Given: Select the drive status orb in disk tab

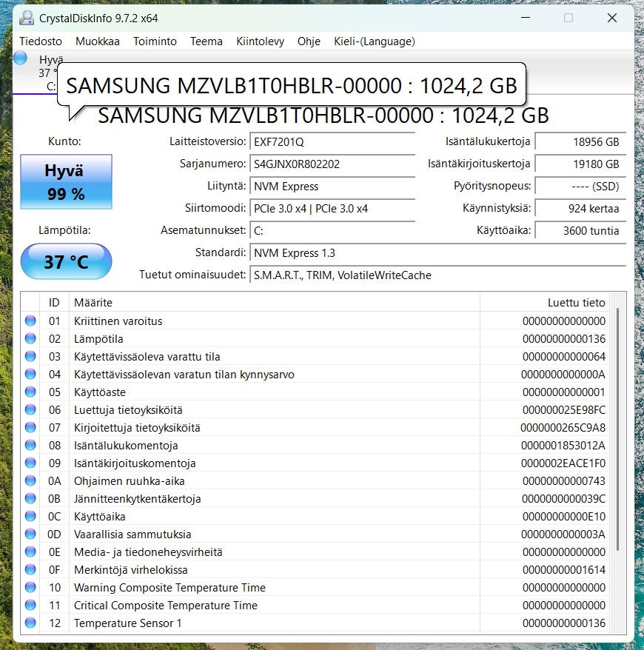Looking at the screenshot, I should click(x=20, y=58).
